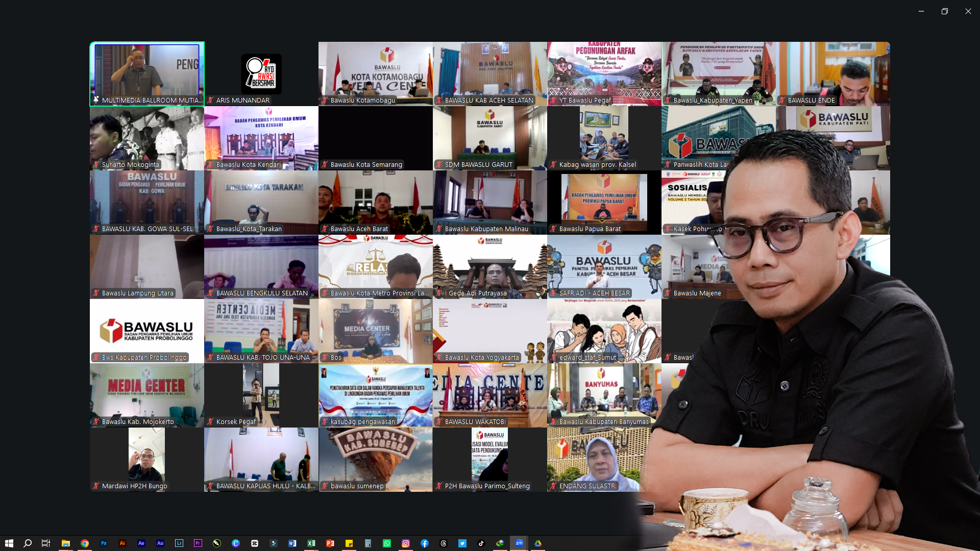Select the Bawaslu Kab. Mojokerto video tile
Image resolution: width=980 pixels, height=551 pixels.
(147, 395)
